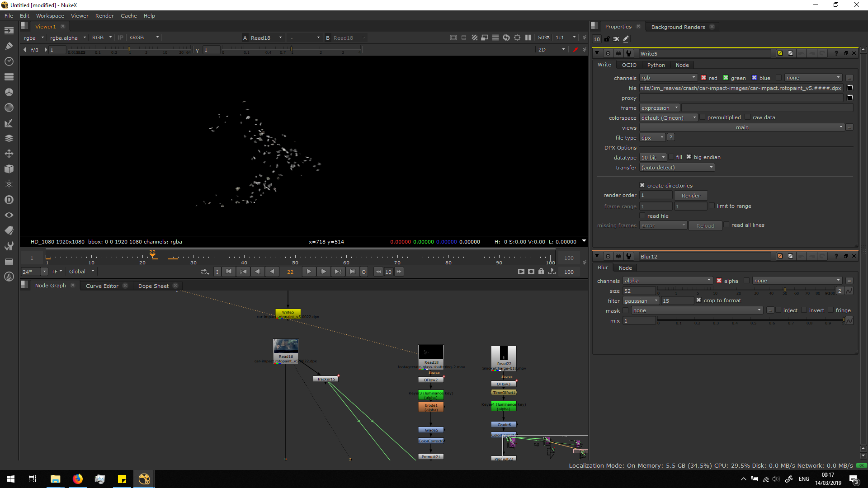Open the Blur filter gaussian dropdown

click(x=641, y=301)
